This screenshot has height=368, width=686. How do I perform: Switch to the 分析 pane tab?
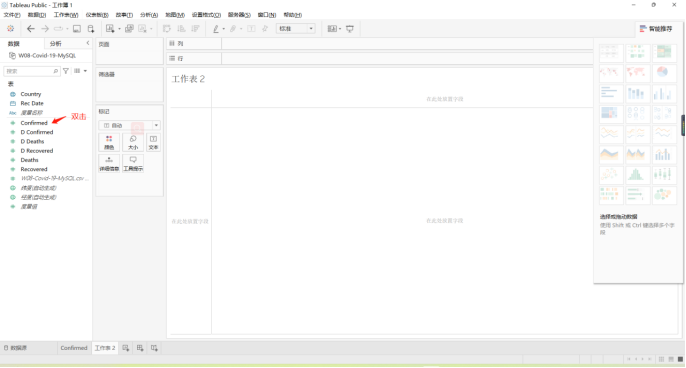point(56,44)
